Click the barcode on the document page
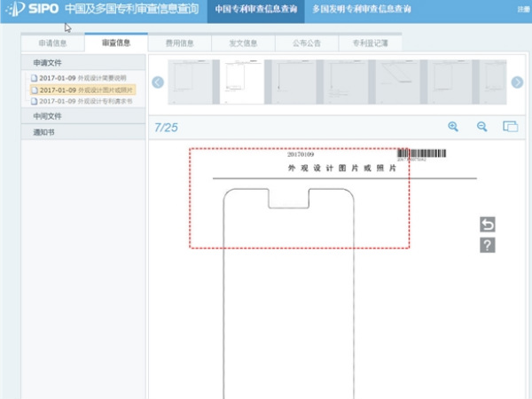 (x=422, y=153)
